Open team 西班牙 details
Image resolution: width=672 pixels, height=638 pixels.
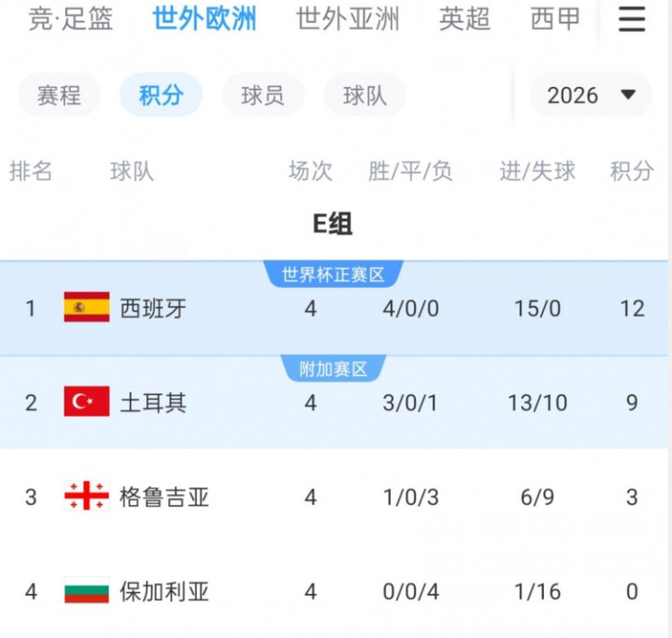pos(153,308)
